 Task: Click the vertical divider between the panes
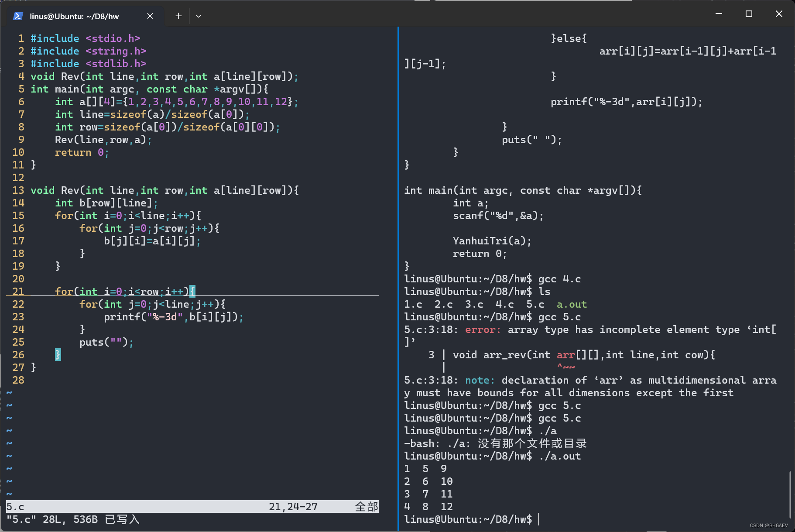point(398,279)
